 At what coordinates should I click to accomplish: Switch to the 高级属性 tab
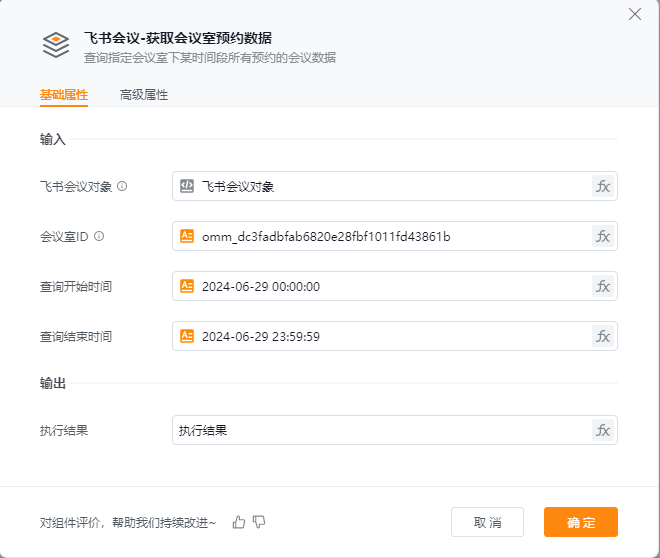tap(144, 95)
